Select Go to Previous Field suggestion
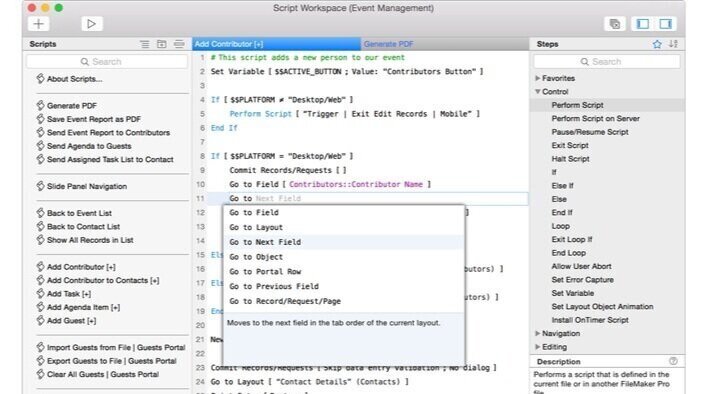Screen dimensions: 702x394 coord(343,287)
